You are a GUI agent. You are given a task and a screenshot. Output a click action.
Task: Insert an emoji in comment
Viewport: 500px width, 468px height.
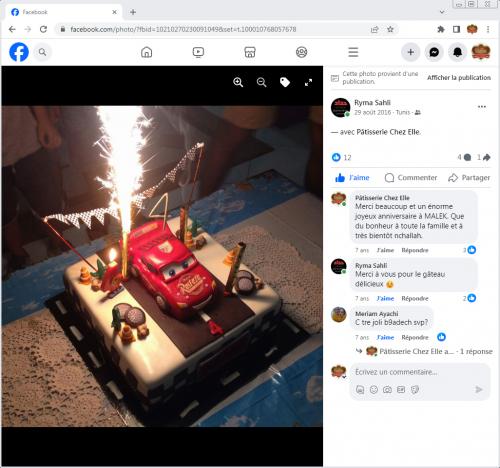(374, 389)
